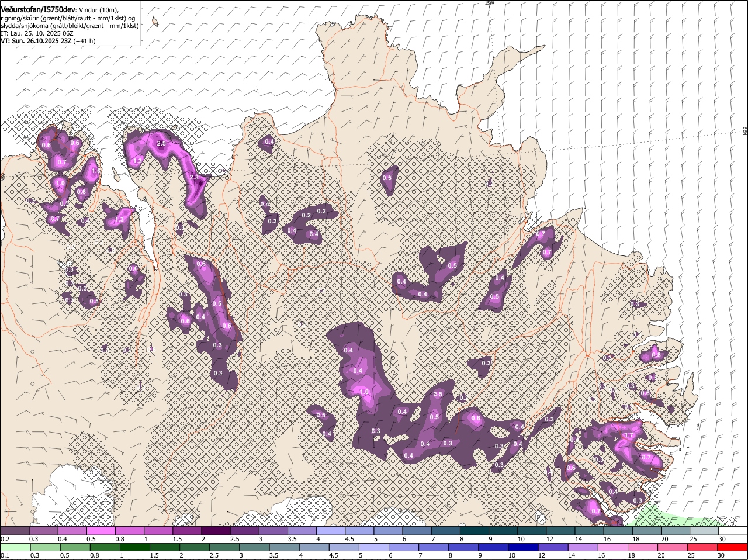This screenshot has width=748, height=560.
Task: Select the 'IT: Lau. 25. 10. 2025 06Z' line
Action: 37,33
